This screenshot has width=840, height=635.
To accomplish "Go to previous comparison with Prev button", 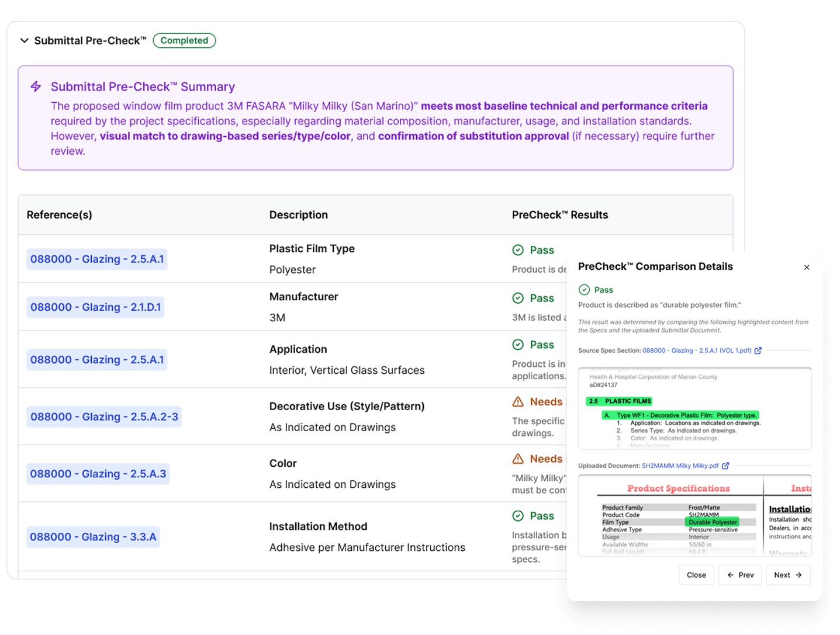I will 740,575.
